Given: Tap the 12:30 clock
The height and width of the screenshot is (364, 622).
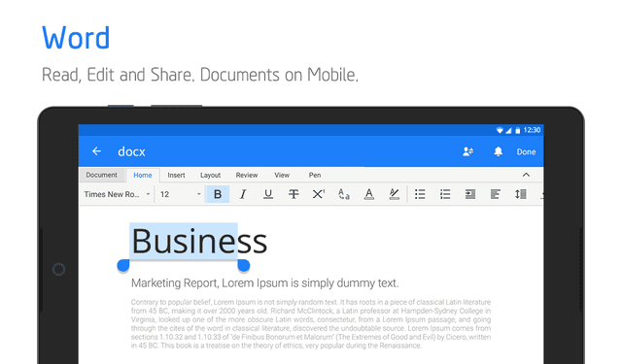Looking at the screenshot, I should (532, 130).
